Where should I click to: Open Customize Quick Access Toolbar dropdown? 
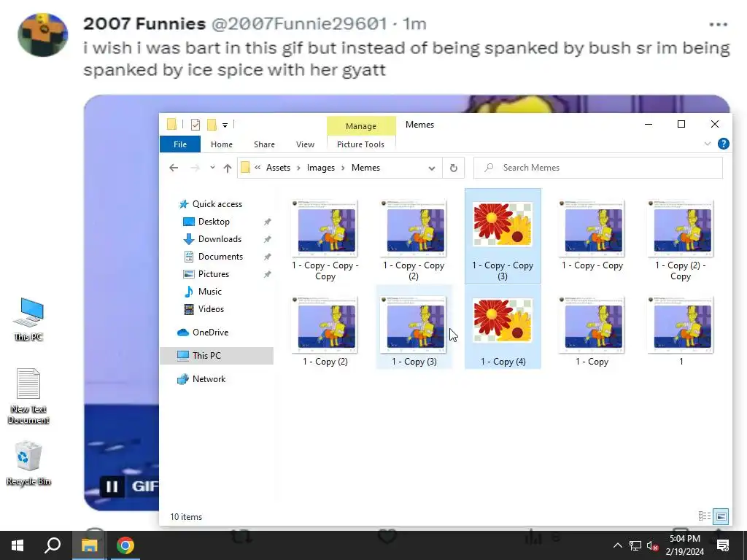click(225, 125)
